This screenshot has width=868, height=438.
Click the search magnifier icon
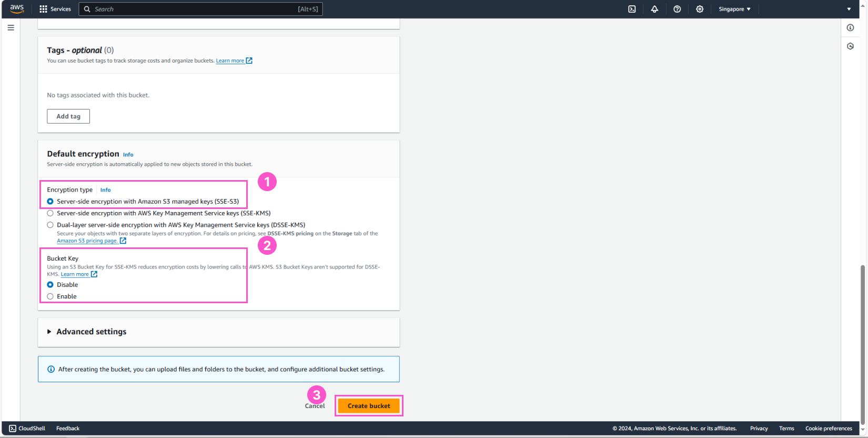click(x=87, y=9)
